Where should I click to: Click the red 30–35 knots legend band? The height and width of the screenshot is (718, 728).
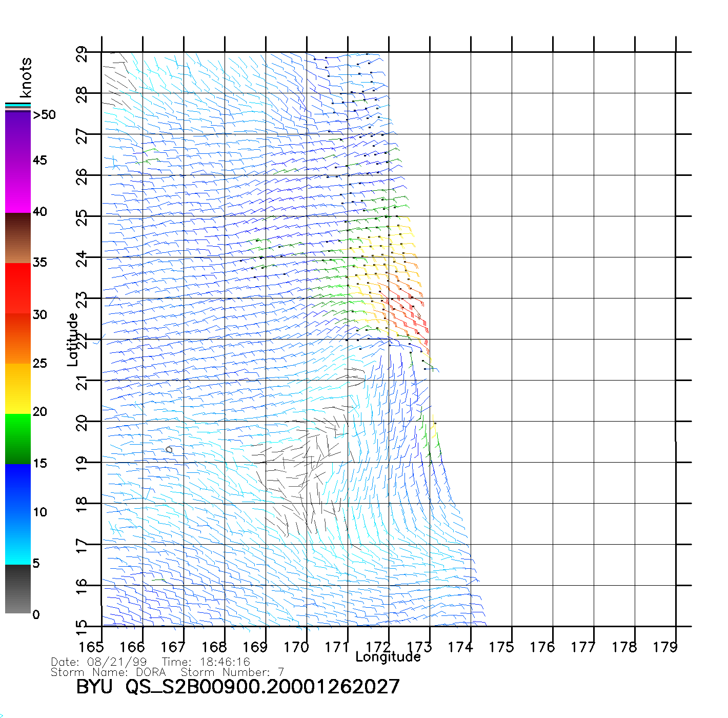pyautogui.click(x=18, y=287)
